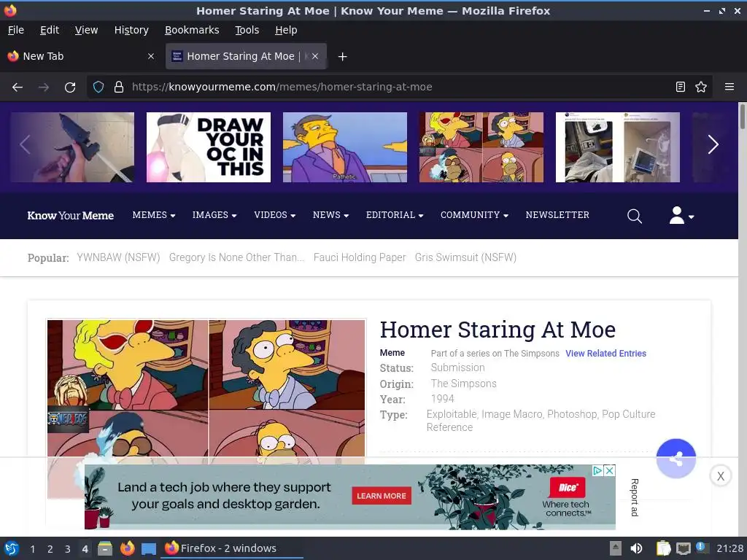Open the Edit menu
Viewport: 747px width, 560px height.
[x=50, y=30]
